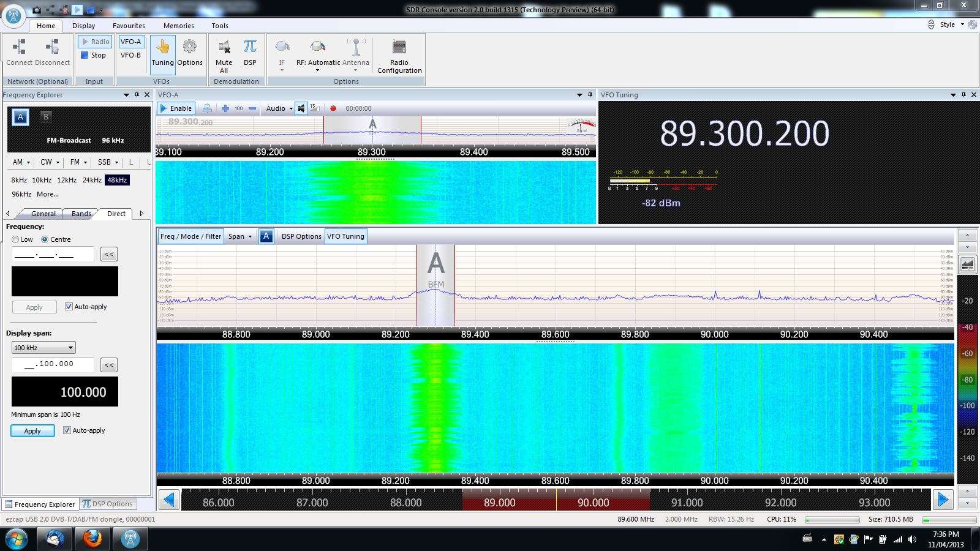Switch to the Bands tab
The image size is (980, 551).
click(x=81, y=214)
